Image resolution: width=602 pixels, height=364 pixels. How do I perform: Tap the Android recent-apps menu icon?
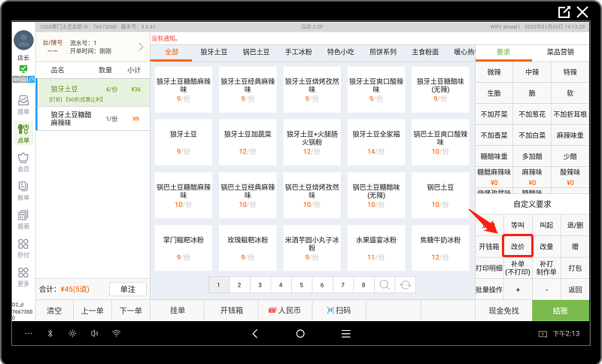click(x=346, y=333)
